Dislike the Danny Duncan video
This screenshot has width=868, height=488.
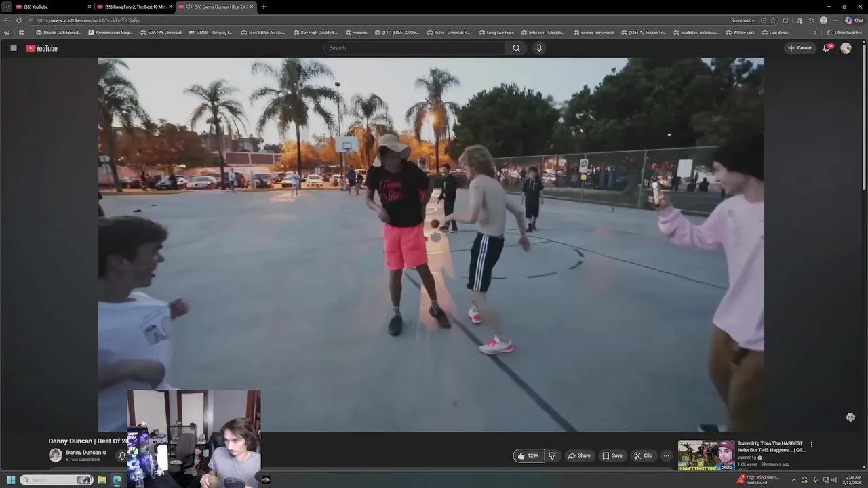click(x=552, y=455)
